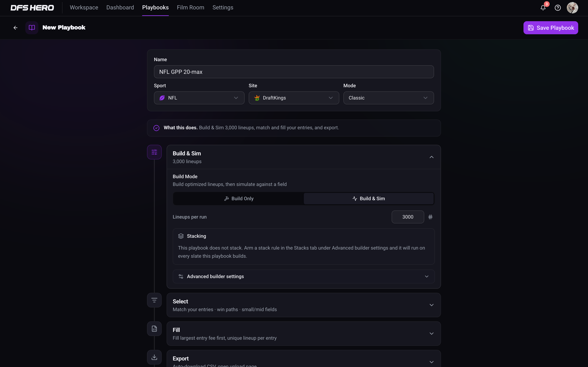This screenshot has width=588, height=367.
Task: Open the help question mark icon
Action: (558, 8)
